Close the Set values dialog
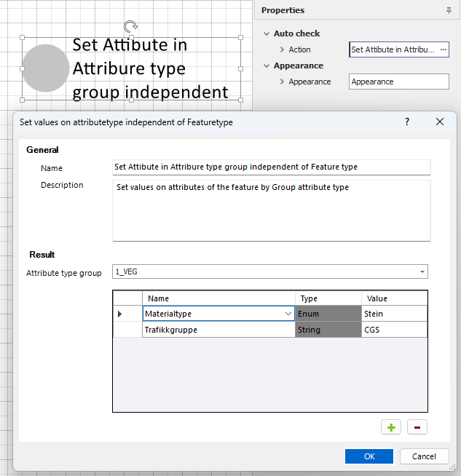461x476 pixels. [x=439, y=122]
